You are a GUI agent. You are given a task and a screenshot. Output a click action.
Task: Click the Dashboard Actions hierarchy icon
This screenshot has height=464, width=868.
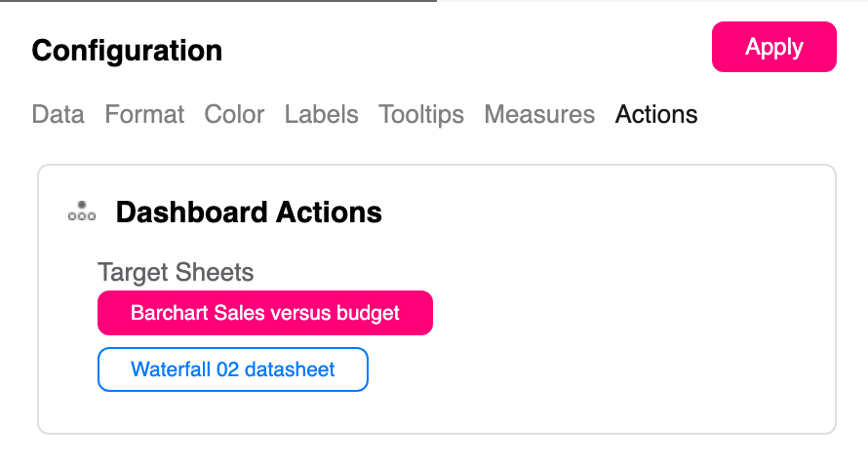81,212
